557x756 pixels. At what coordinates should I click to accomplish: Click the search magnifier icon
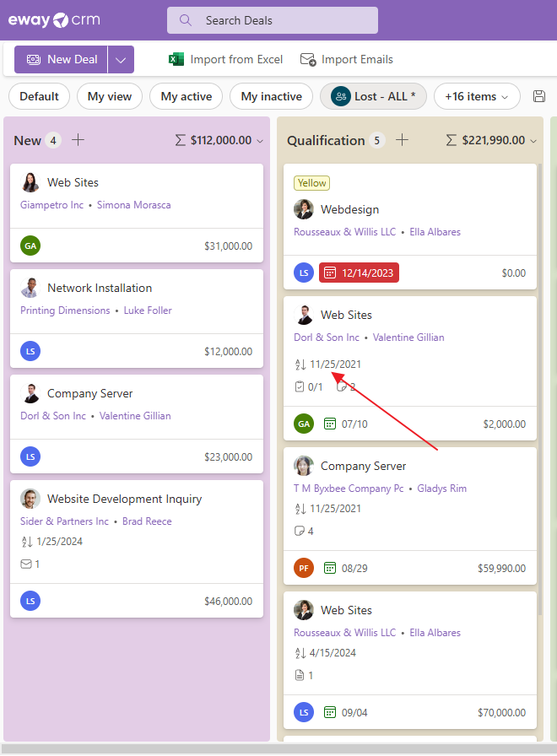click(x=185, y=20)
